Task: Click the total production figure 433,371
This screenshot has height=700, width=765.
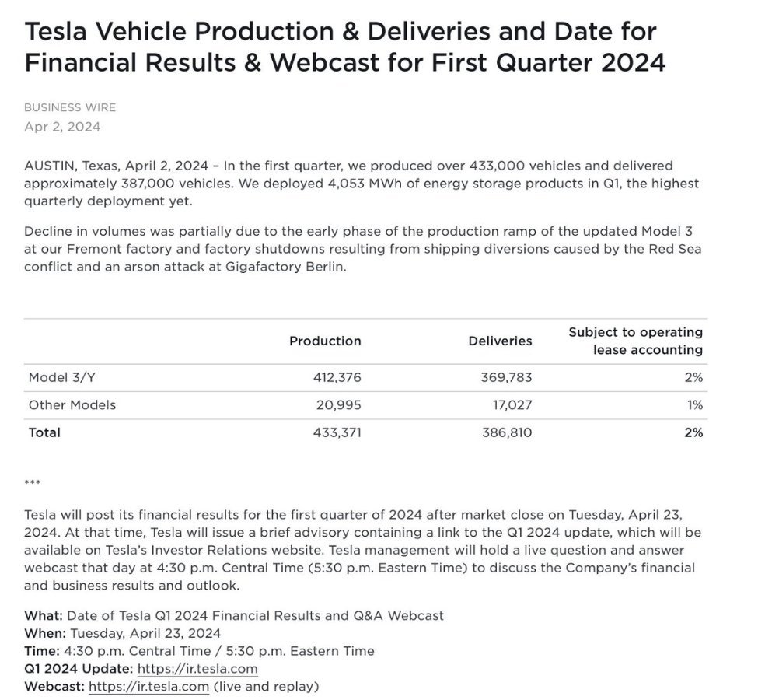Action: click(337, 432)
